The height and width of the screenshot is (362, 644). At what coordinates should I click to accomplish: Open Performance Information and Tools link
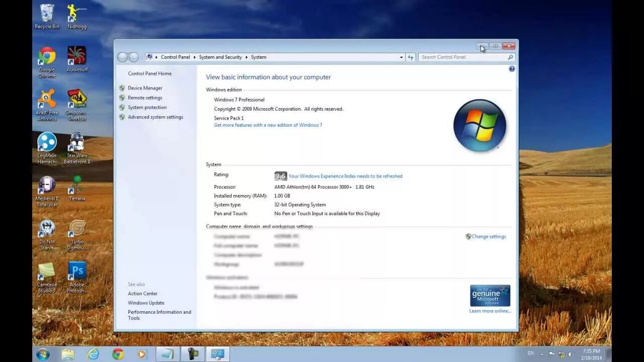[159, 315]
